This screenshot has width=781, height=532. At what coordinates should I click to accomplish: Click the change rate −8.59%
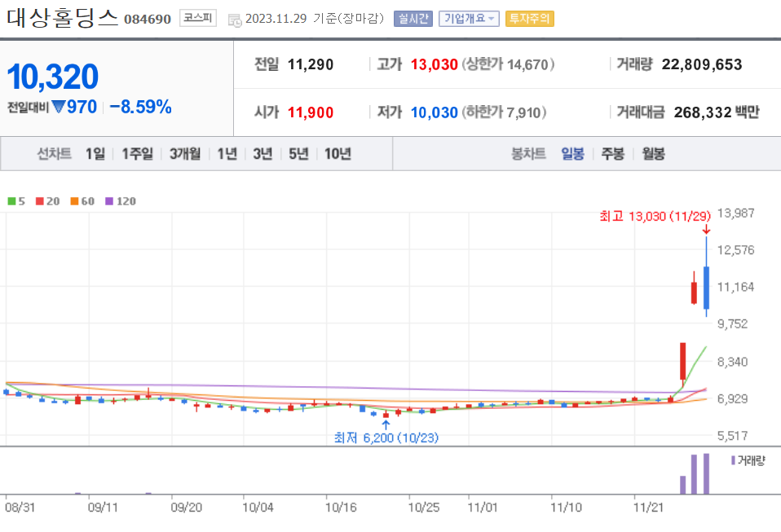pyautogui.click(x=140, y=107)
